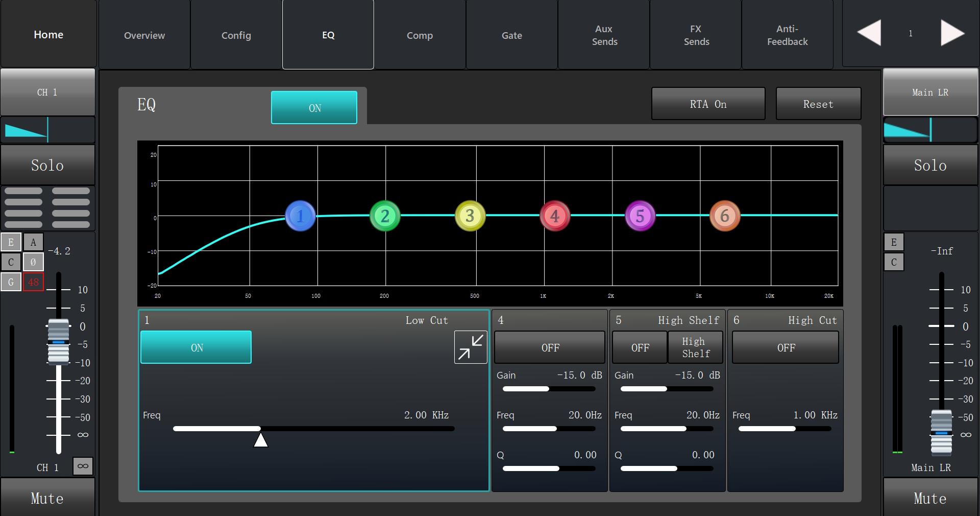Click band 4 Q slider
The height and width of the screenshot is (516, 980).
click(x=549, y=468)
